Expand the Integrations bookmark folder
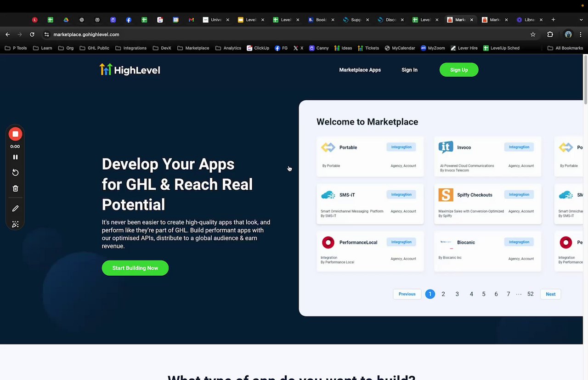The height and width of the screenshot is (380, 588). (131, 48)
